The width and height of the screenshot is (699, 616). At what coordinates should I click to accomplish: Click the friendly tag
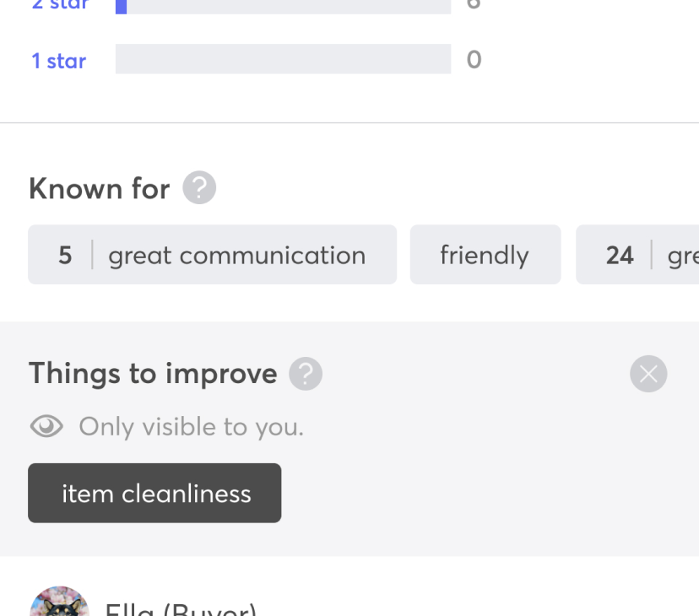(485, 255)
